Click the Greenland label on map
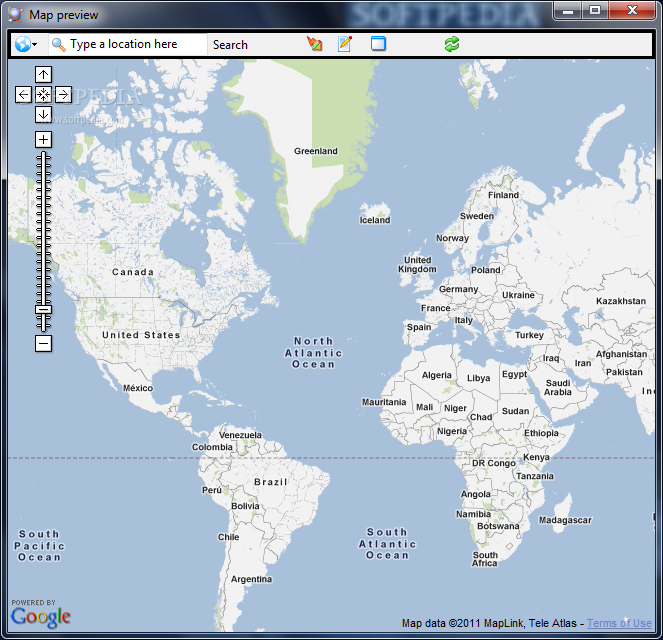 316,151
